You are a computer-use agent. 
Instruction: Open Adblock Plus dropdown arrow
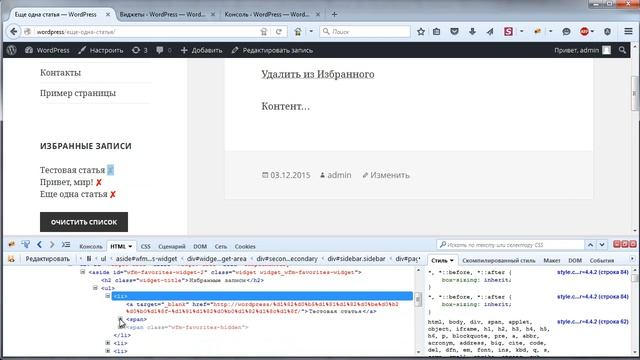592,31
